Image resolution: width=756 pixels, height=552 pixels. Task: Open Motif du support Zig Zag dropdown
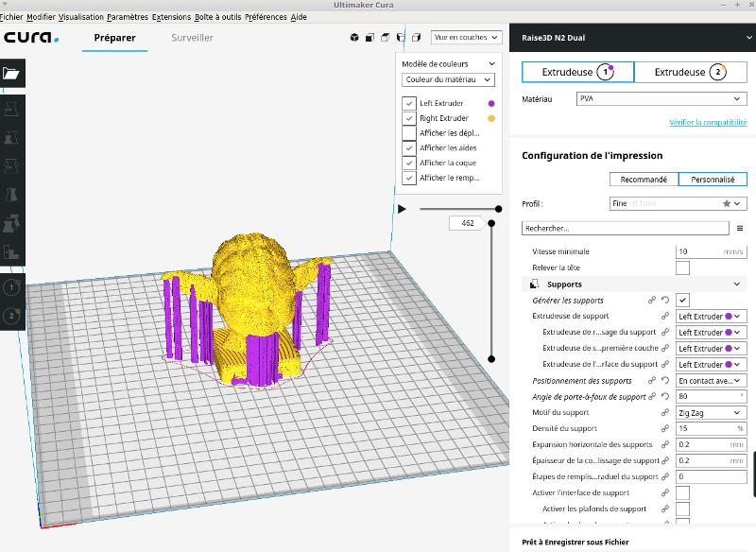tap(712, 413)
